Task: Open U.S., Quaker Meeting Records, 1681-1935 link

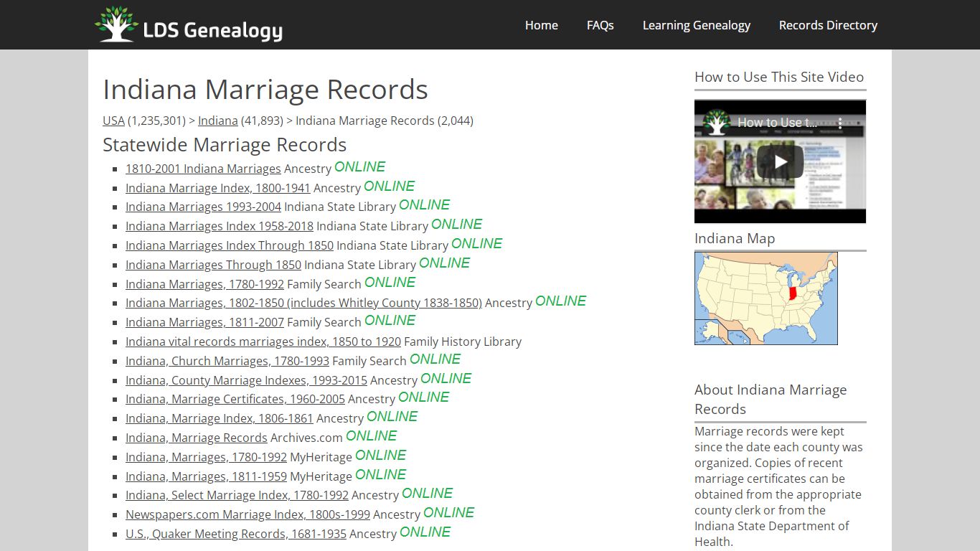Action: [x=236, y=534]
